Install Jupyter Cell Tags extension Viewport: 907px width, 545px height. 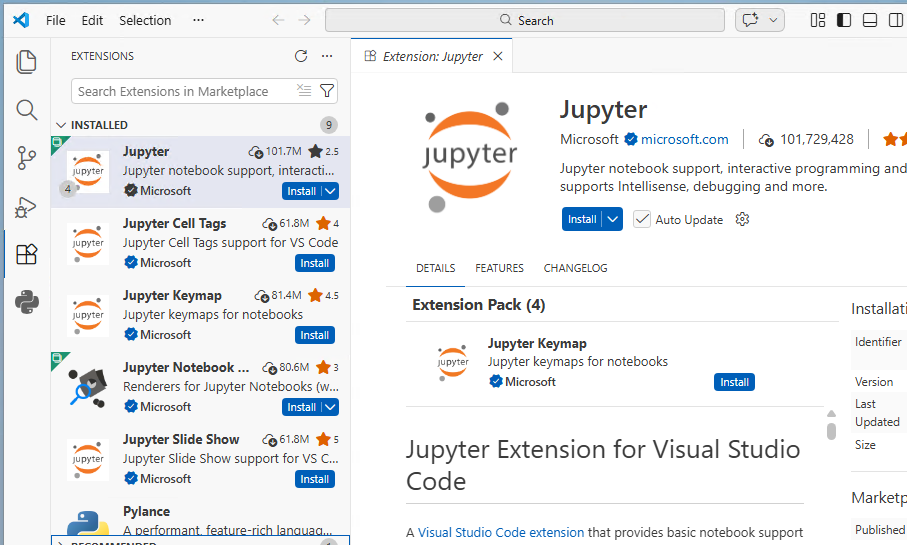coord(315,263)
